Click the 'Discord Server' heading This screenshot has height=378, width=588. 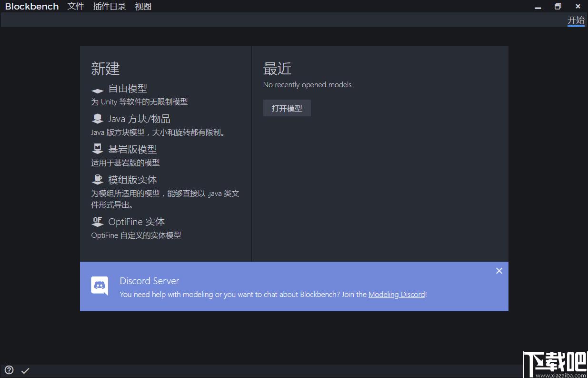click(x=149, y=281)
